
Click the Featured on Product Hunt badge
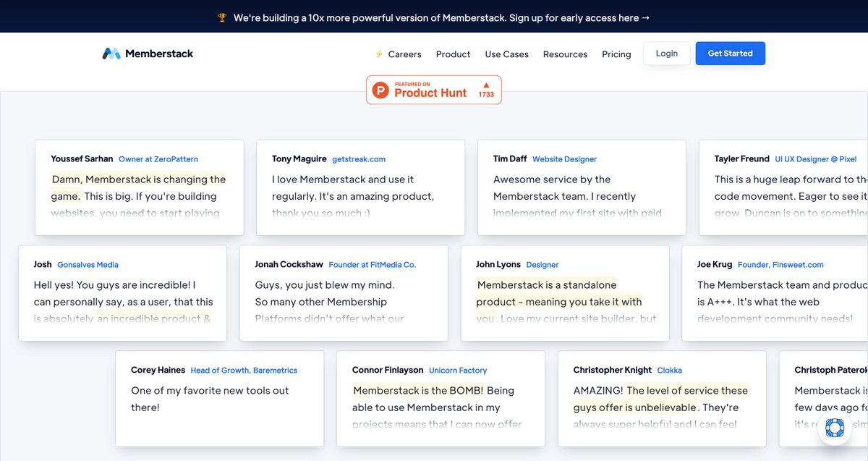pos(433,90)
